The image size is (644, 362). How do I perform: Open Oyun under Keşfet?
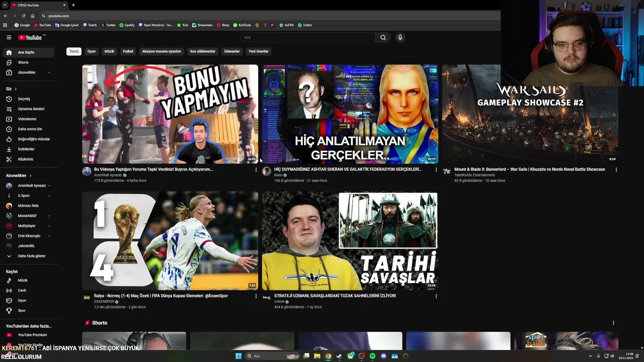(x=28, y=301)
